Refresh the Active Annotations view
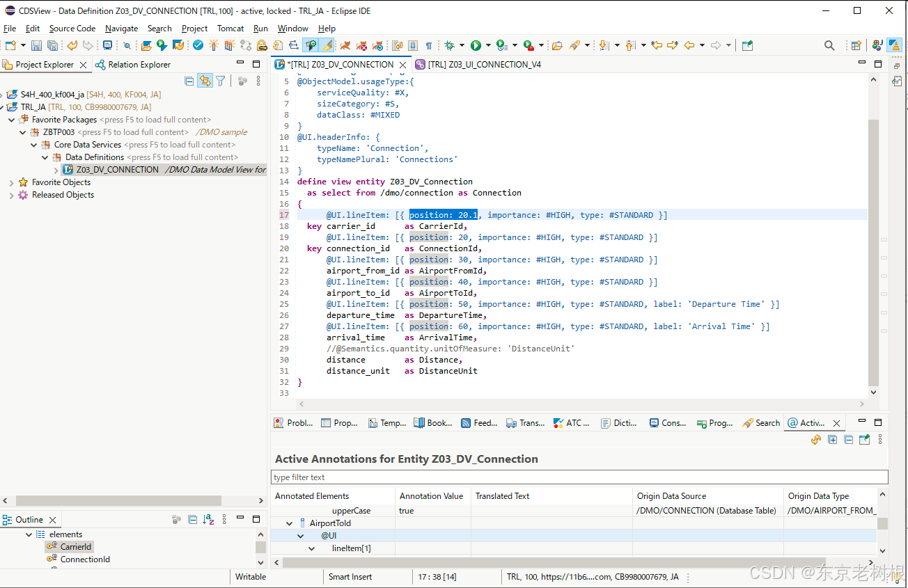This screenshot has width=908, height=588. click(x=815, y=439)
